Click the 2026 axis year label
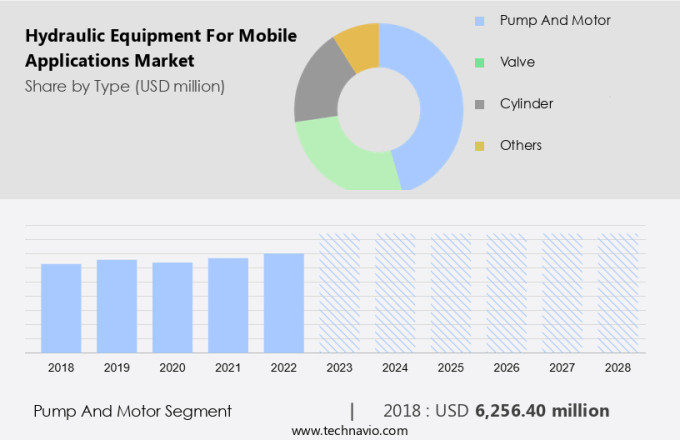Screen dimensions: 680x440 click(x=506, y=368)
